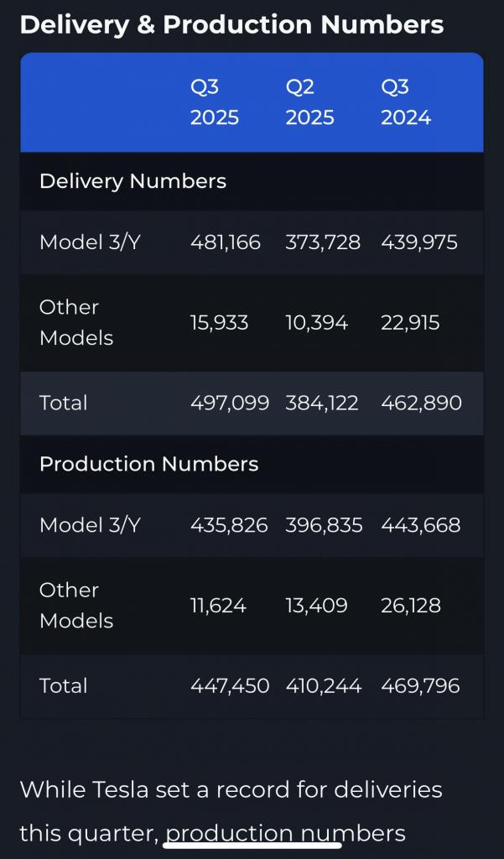Image resolution: width=504 pixels, height=859 pixels.
Task: Tap the Q2 2025 column header
Action: [309, 102]
